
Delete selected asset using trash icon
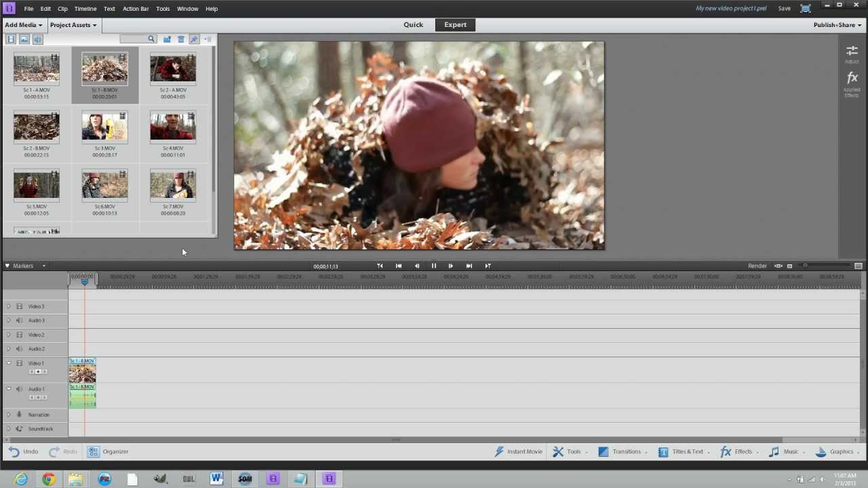tap(181, 39)
